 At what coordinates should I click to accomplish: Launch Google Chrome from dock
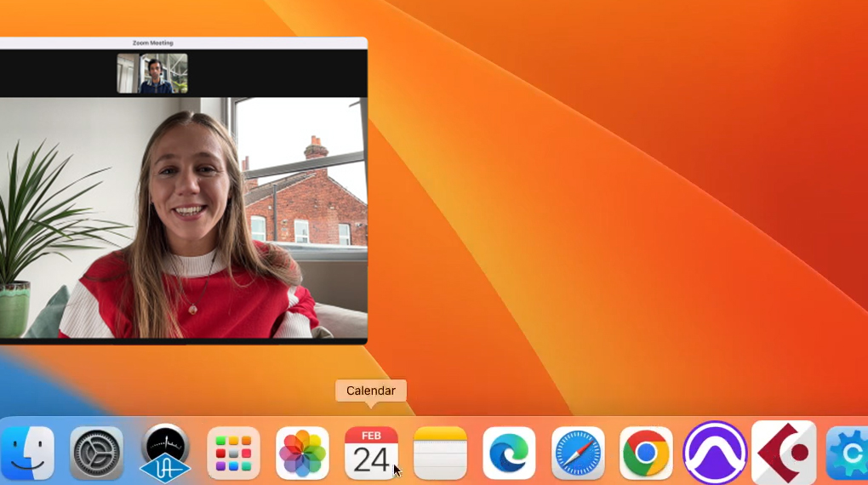646,453
